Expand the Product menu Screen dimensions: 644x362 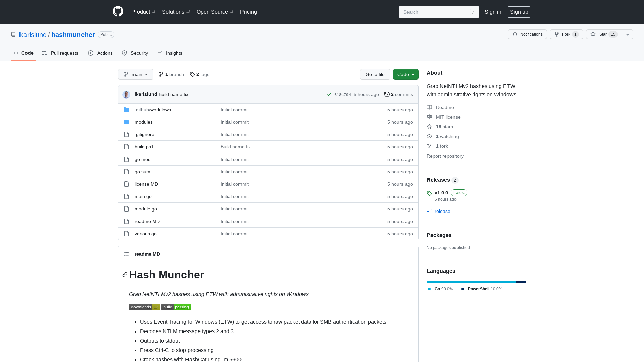(143, 12)
